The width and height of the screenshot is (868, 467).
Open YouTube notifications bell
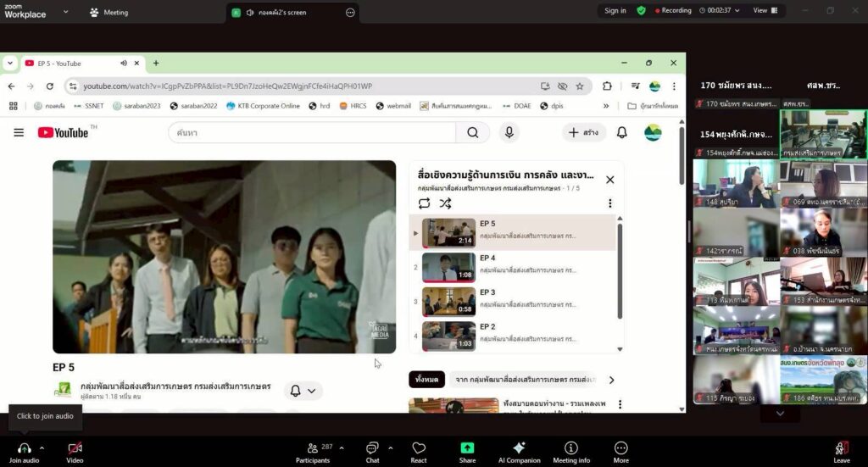click(x=621, y=132)
